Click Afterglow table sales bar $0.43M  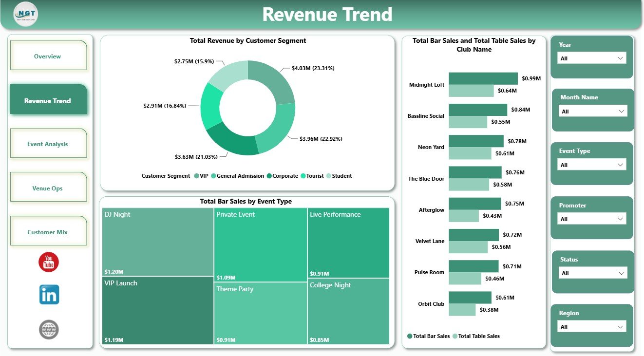coord(464,216)
